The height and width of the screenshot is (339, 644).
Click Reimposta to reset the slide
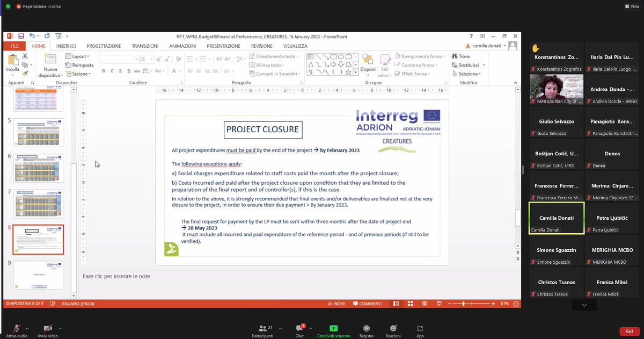(x=79, y=66)
